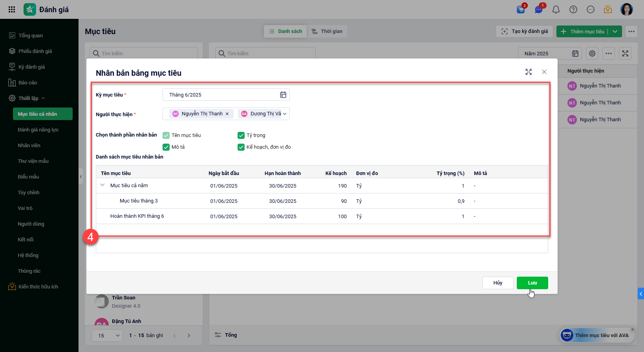Expand the Người thực hiện dropdown

[x=285, y=114]
